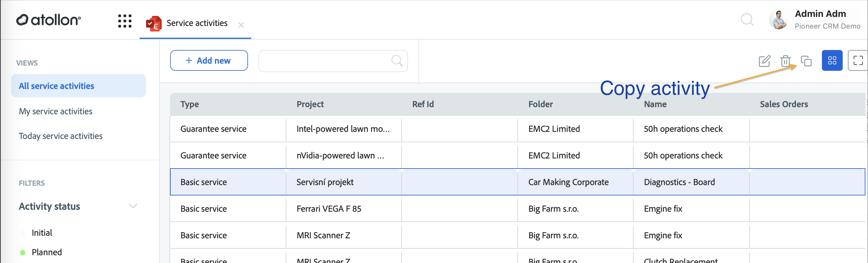Toggle the Planned status filter
The height and width of the screenshot is (263, 868).
click(x=41, y=252)
